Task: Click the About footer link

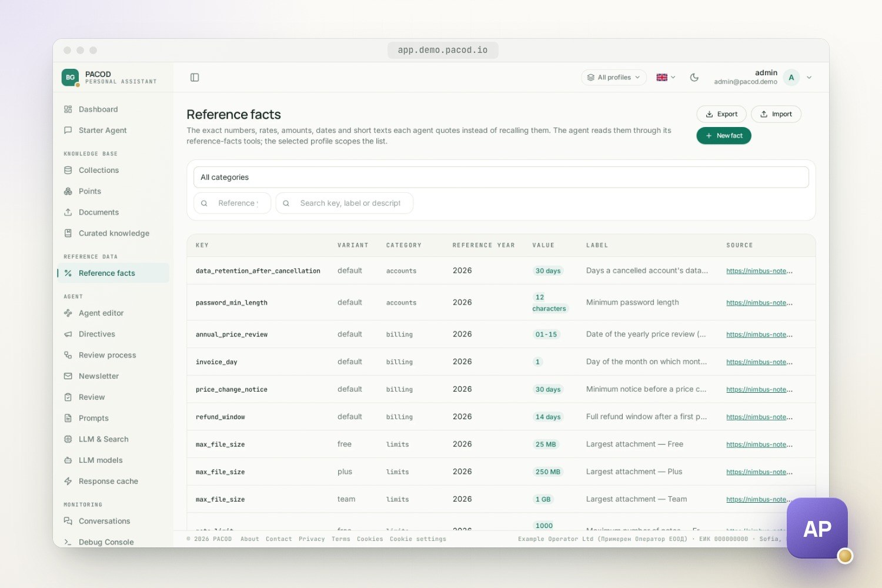Action: point(250,539)
